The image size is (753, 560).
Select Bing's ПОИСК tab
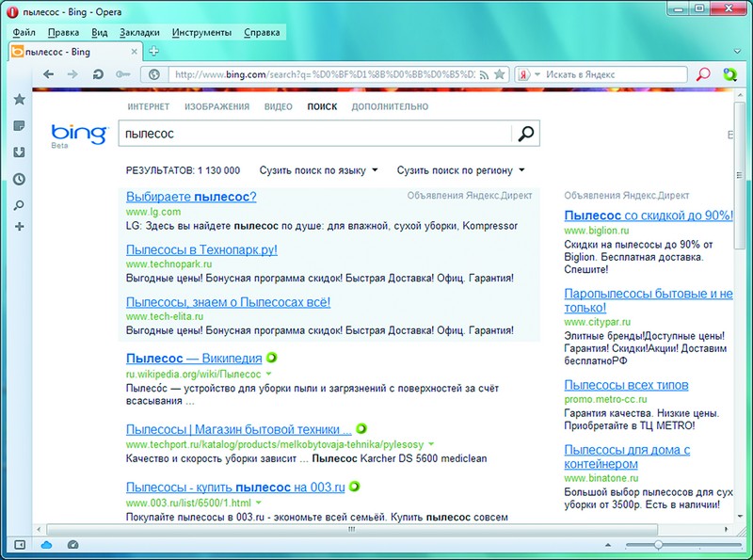pos(322,106)
